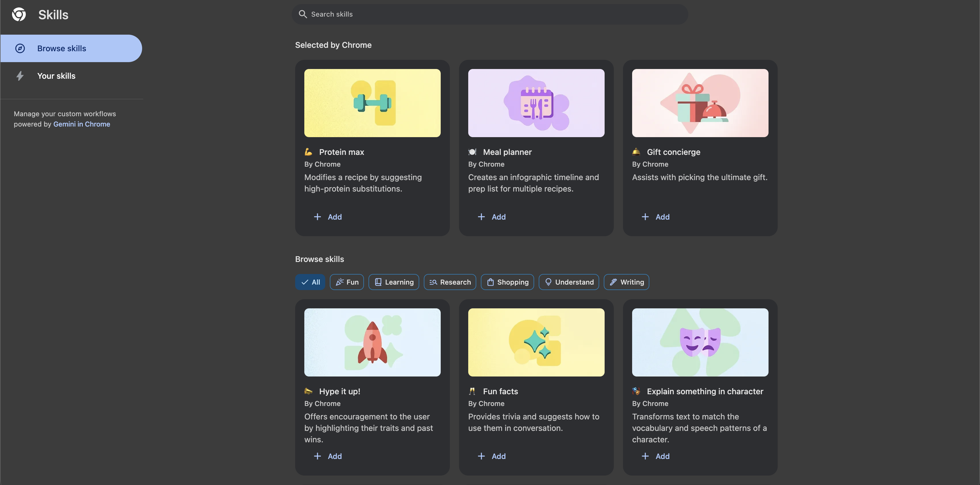Screen dimensions: 980x485
Task: Add the Protein max skill
Action: click(x=328, y=217)
